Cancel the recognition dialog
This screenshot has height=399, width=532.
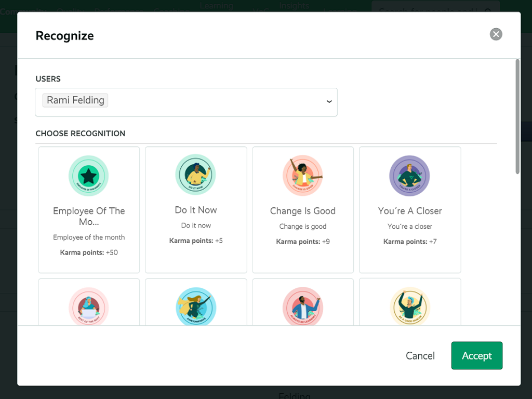(420, 355)
